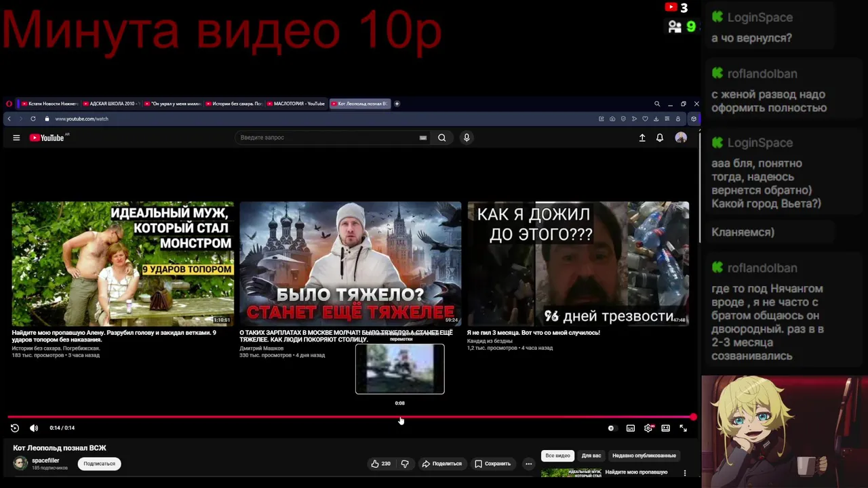Open more actions three-dot menu under video
Image resolution: width=868 pixels, height=488 pixels.
(528, 464)
